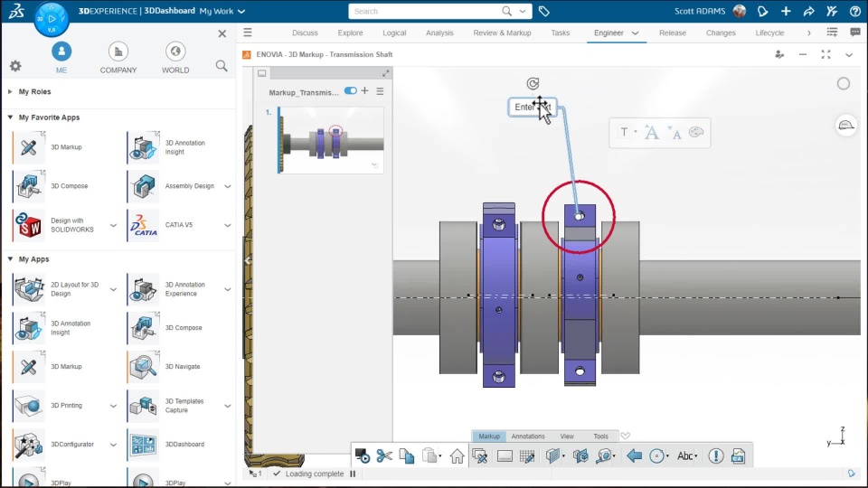Select the blue arrow markup tool
Screen dimensions: 868x488
pyautogui.click(x=634, y=455)
